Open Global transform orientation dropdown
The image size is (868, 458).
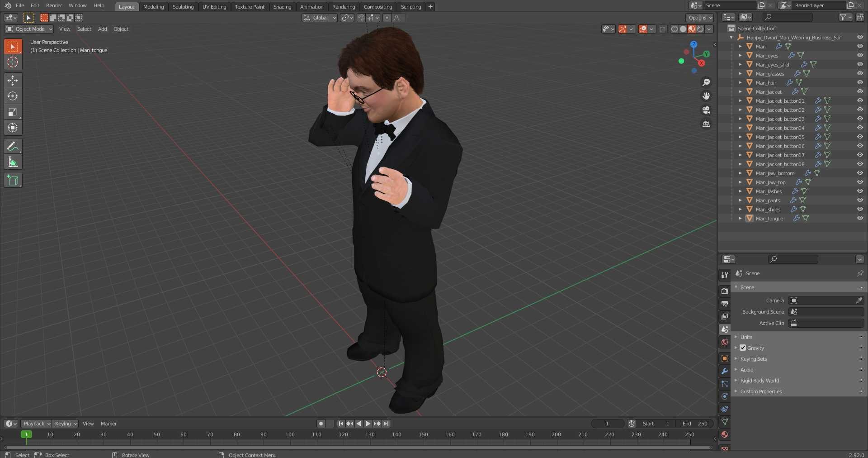(320, 18)
